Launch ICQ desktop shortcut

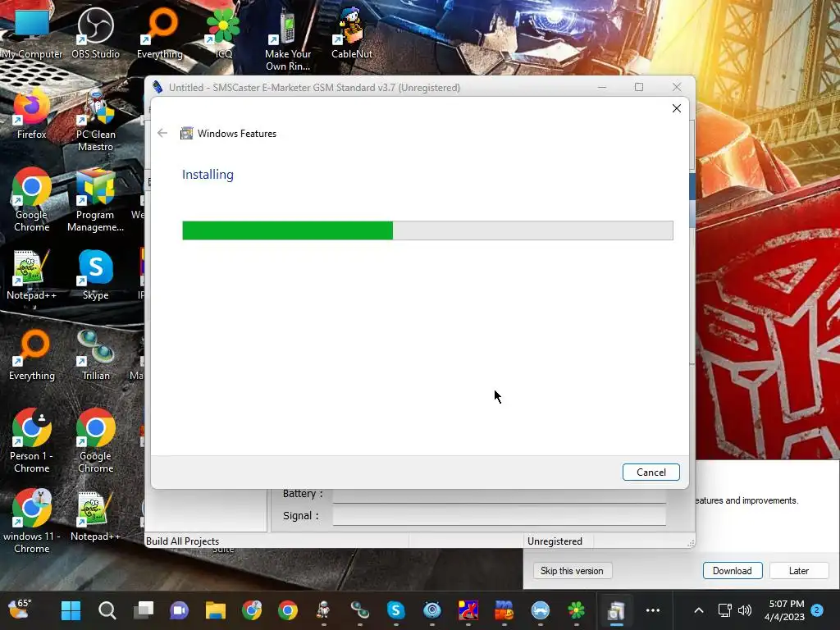[223, 33]
